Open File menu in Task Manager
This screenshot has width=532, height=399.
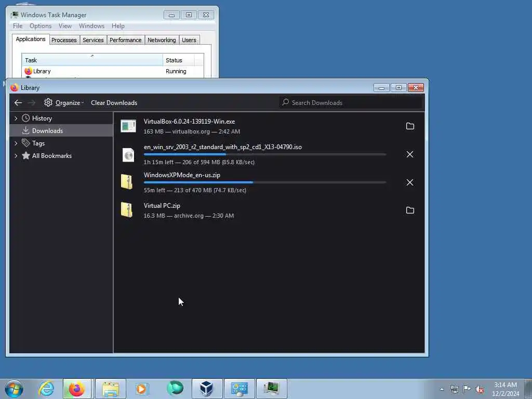18,26
